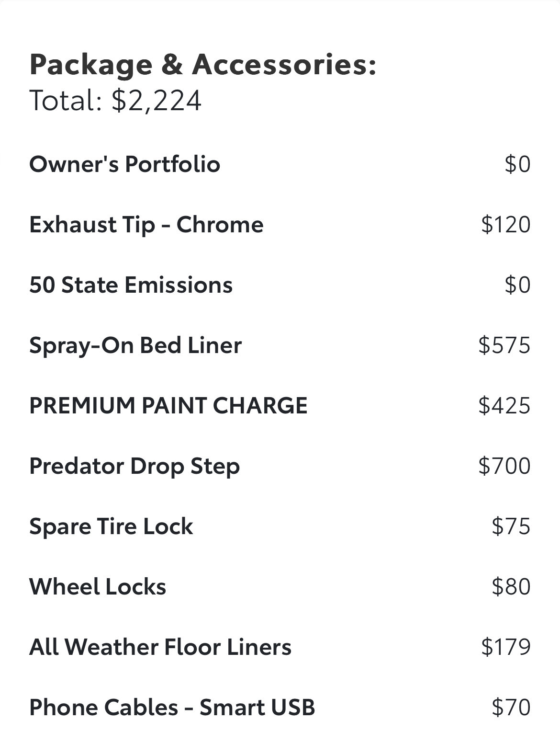Screen dimensions: 560x743
Task: Select the 50 State Emissions entry
Action: click(x=131, y=285)
